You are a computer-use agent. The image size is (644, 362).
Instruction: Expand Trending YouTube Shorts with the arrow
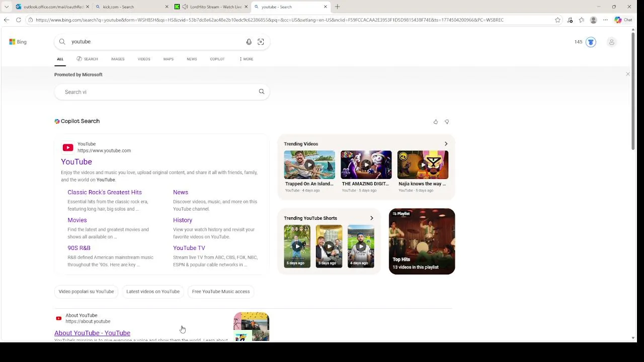click(x=372, y=218)
